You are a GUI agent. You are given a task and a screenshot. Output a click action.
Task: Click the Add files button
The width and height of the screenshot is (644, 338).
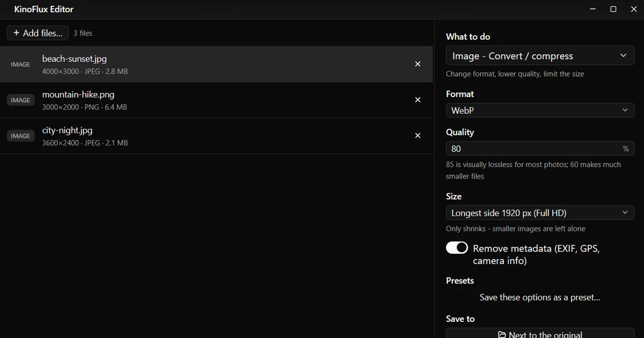[38, 33]
